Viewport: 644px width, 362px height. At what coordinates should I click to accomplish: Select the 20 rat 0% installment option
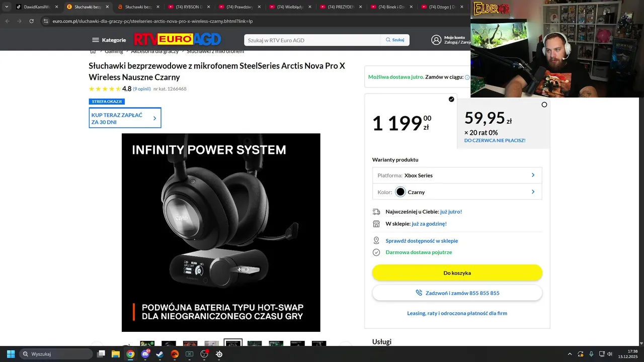(x=503, y=124)
